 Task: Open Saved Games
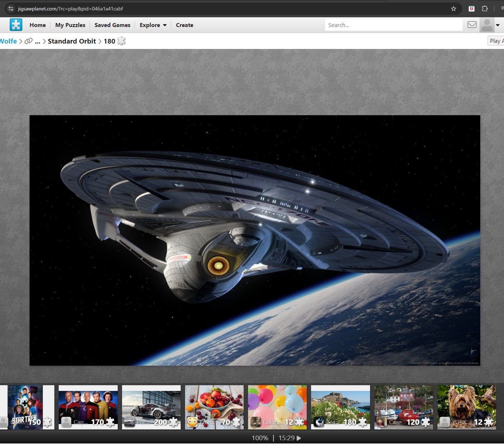[x=112, y=25]
